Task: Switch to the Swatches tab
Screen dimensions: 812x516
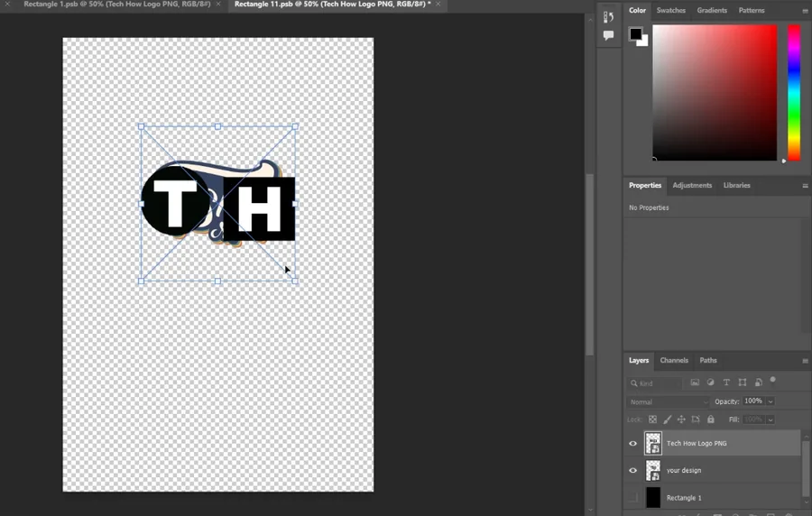Action: point(670,10)
